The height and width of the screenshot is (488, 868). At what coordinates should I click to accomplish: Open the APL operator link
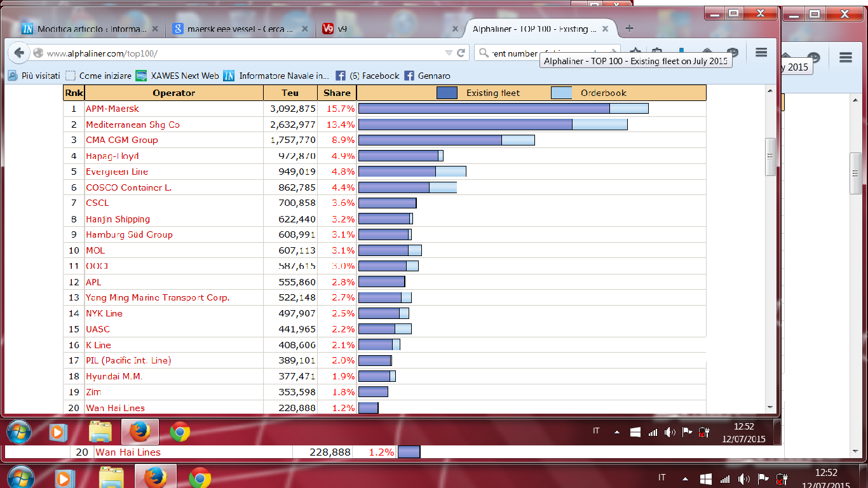pos(93,281)
